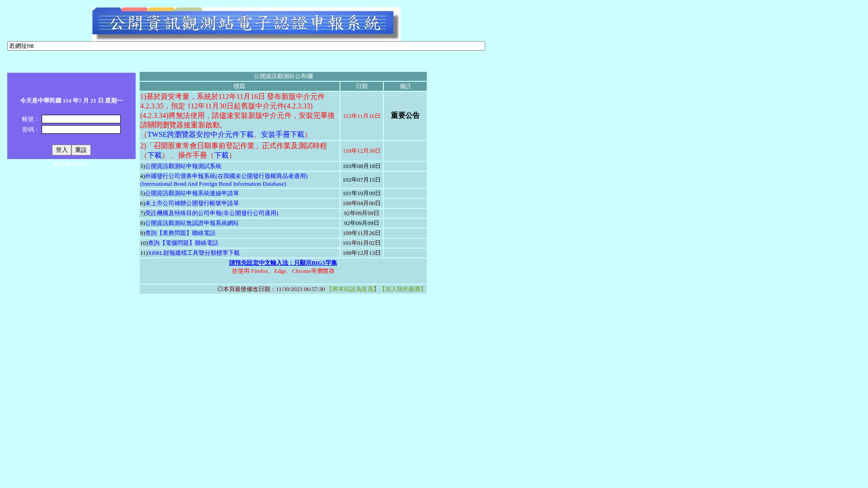Open 受託機構及特殊目的公司申報 link
The width and height of the screenshot is (868, 488).
coord(212,213)
